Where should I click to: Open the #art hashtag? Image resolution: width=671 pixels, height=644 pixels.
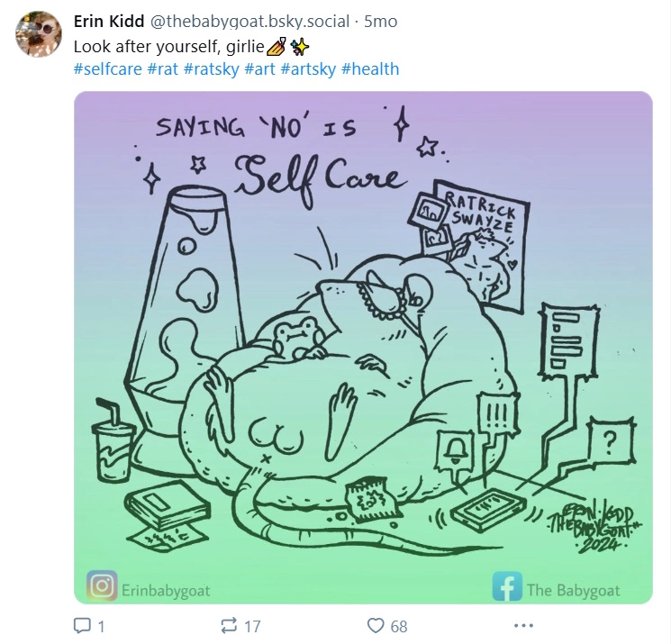tap(259, 68)
